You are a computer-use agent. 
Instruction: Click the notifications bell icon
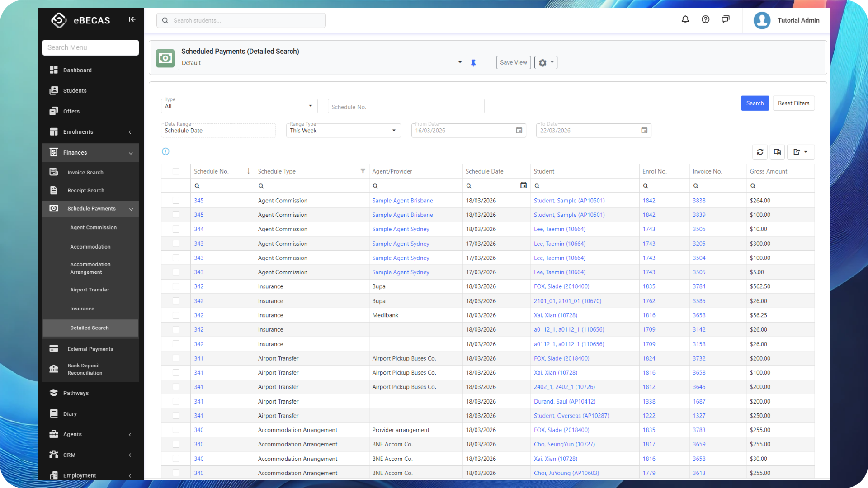(685, 19)
